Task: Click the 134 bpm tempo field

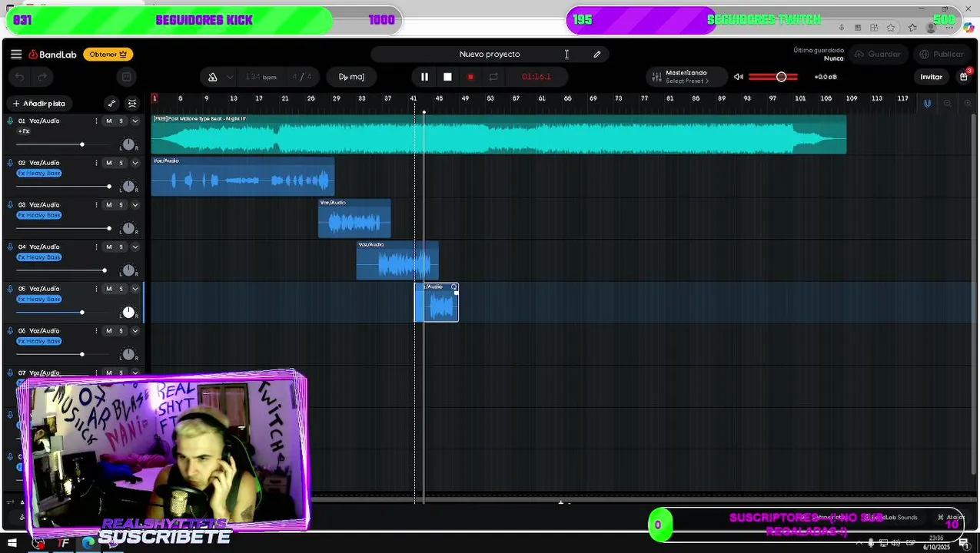Action: (261, 77)
